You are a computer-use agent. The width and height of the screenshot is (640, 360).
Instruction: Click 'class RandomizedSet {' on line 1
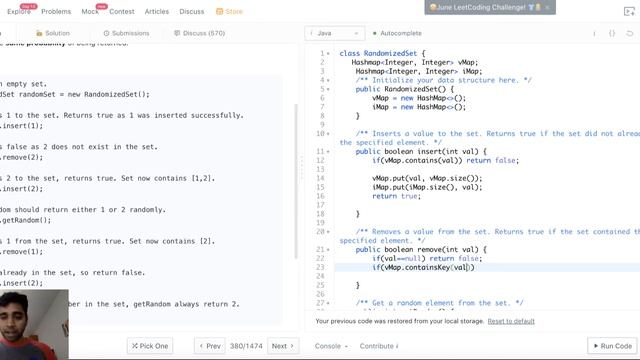click(382, 53)
